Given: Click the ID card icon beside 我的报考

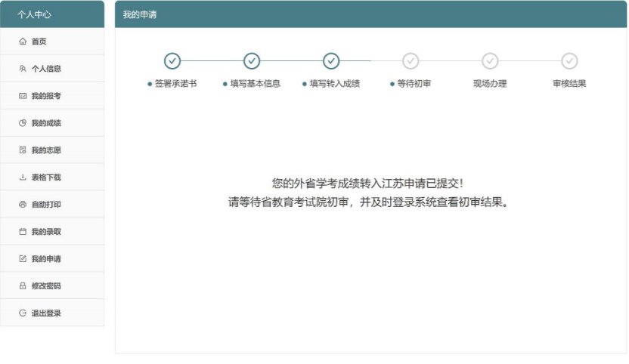Looking at the screenshot, I should (x=23, y=96).
